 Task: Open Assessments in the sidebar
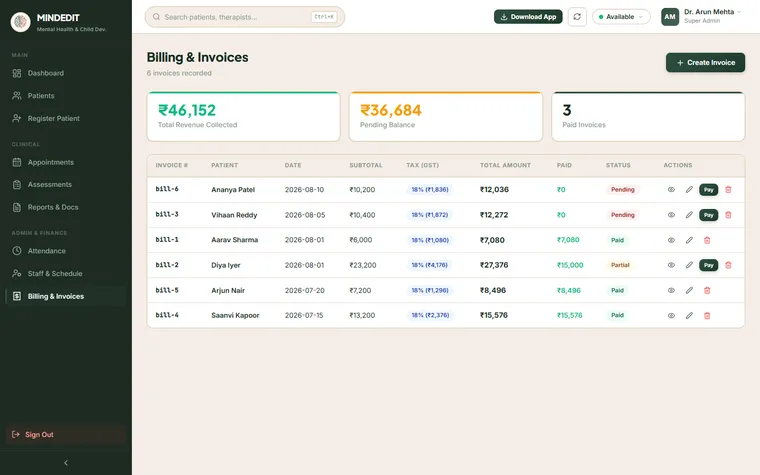65,185
